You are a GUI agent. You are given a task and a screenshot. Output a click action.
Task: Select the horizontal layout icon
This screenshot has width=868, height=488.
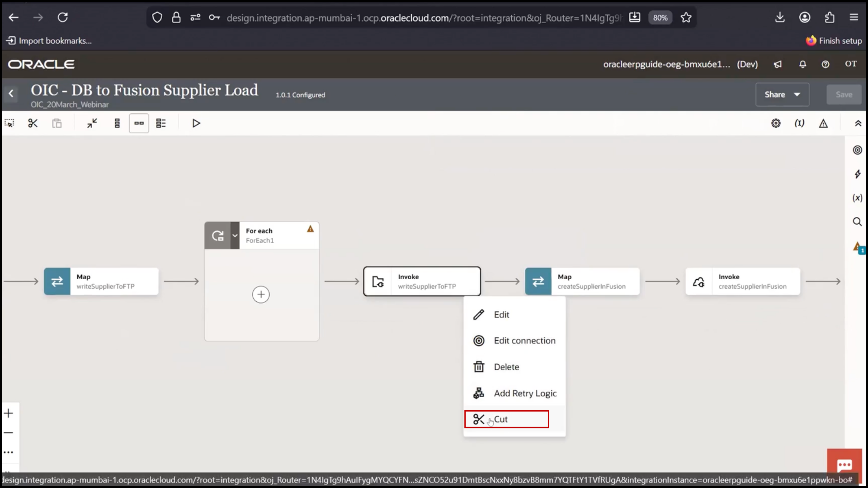pos(139,123)
